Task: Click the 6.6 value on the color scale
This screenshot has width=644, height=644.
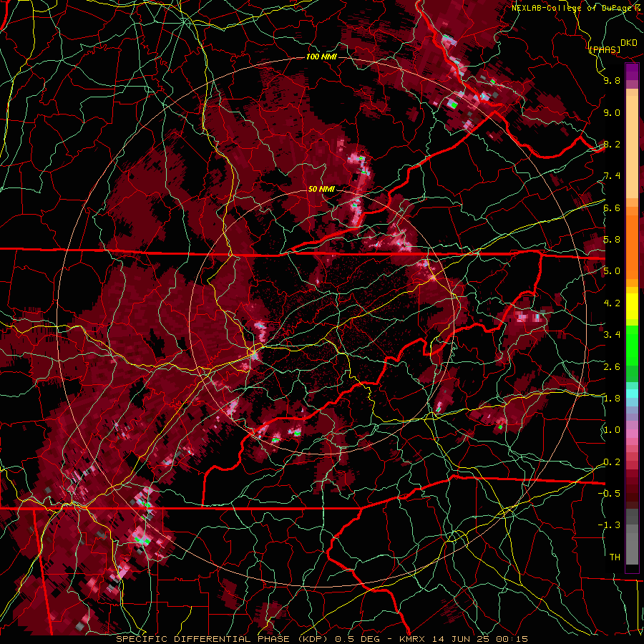Action: 612,208
